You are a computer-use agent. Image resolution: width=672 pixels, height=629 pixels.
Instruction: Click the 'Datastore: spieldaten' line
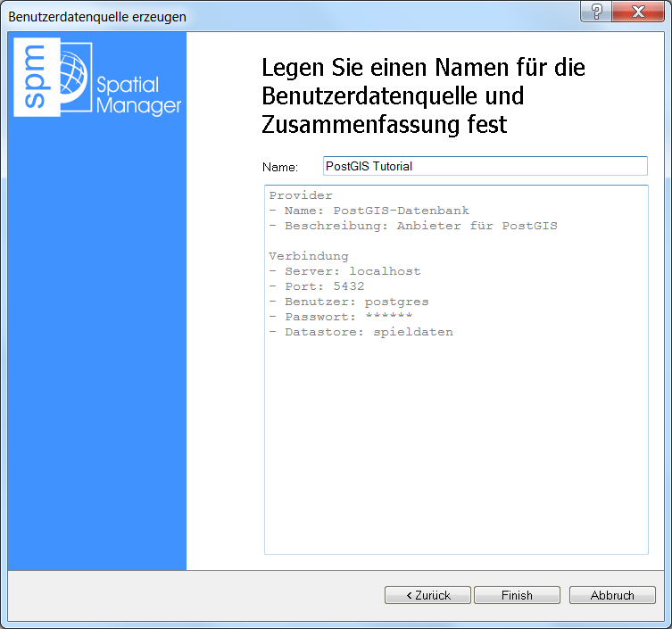361,332
